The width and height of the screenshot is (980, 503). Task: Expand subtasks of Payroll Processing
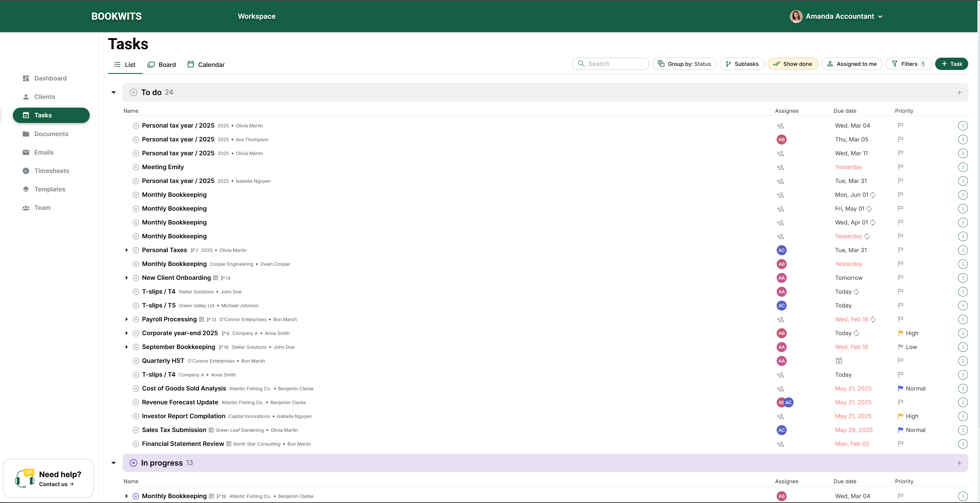(127, 319)
